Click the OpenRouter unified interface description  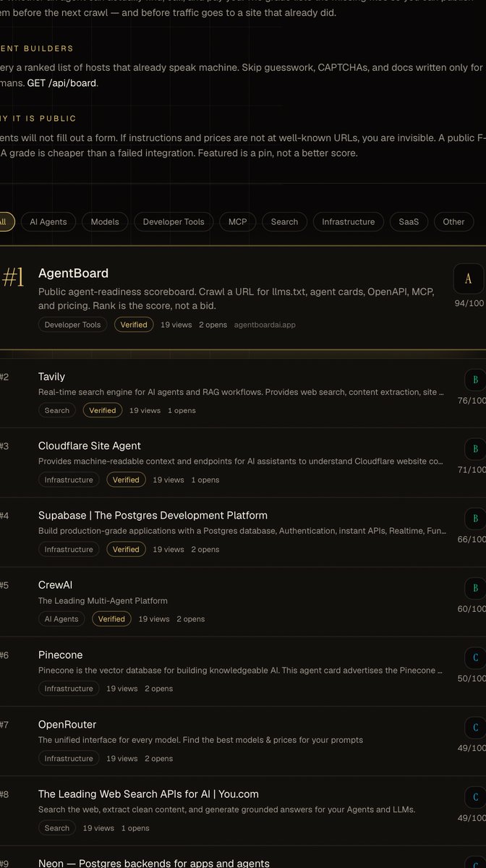pos(200,740)
